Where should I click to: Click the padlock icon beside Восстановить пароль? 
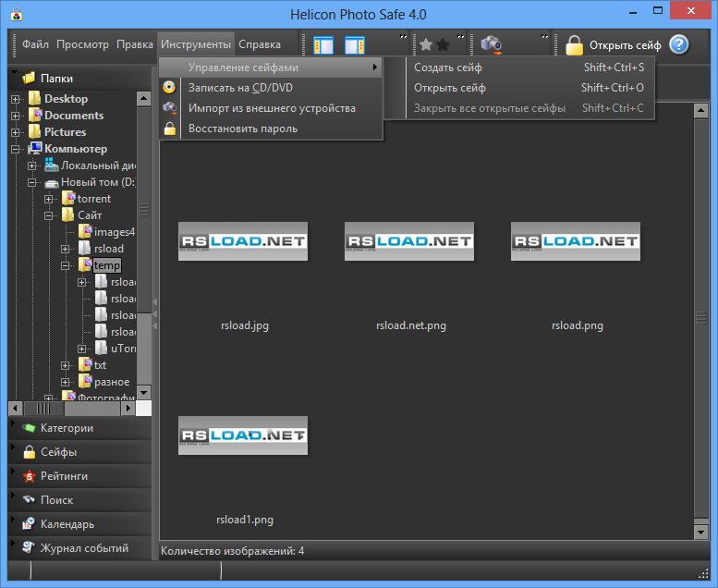tap(169, 129)
